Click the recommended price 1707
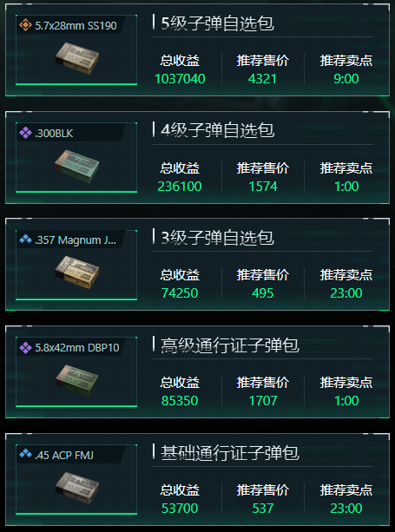 pyautogui.click(x=263, y=401)
